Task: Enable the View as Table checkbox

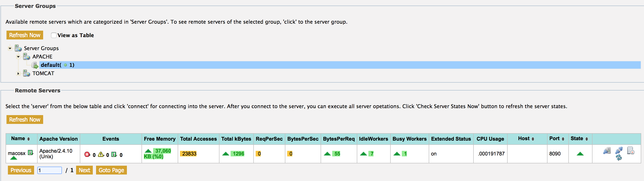Action: click(54, 35)
